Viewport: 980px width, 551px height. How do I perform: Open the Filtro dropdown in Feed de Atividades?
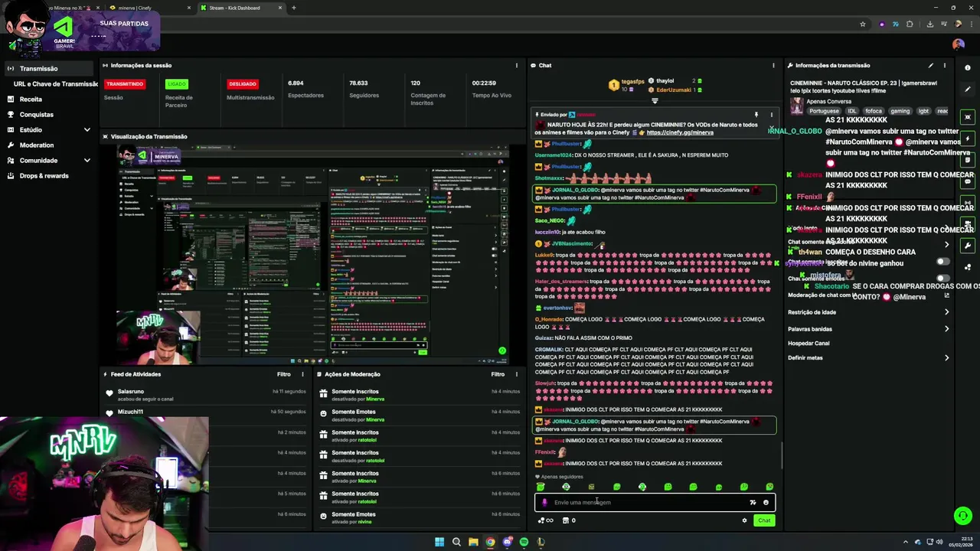[284, 374]
